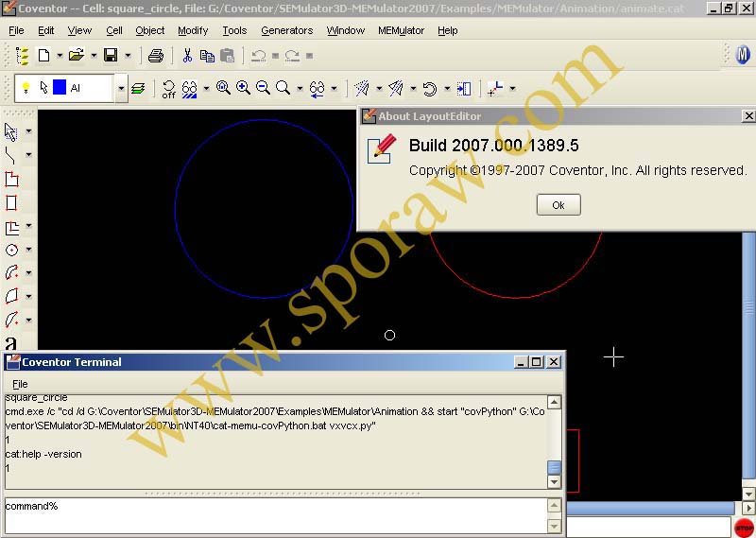
Task: Toggle layer visibility light bulb
Action: [x=26, y=88]
